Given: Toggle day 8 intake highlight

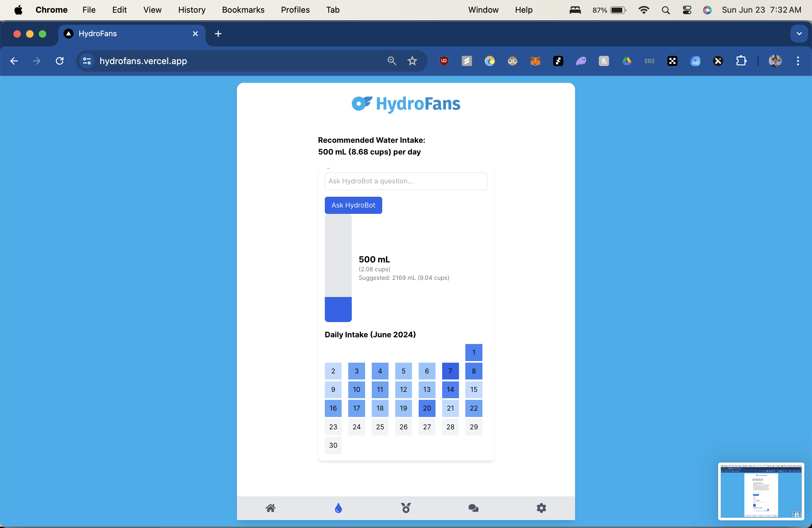Looking at the screenshot, I should tap(474, 371).
